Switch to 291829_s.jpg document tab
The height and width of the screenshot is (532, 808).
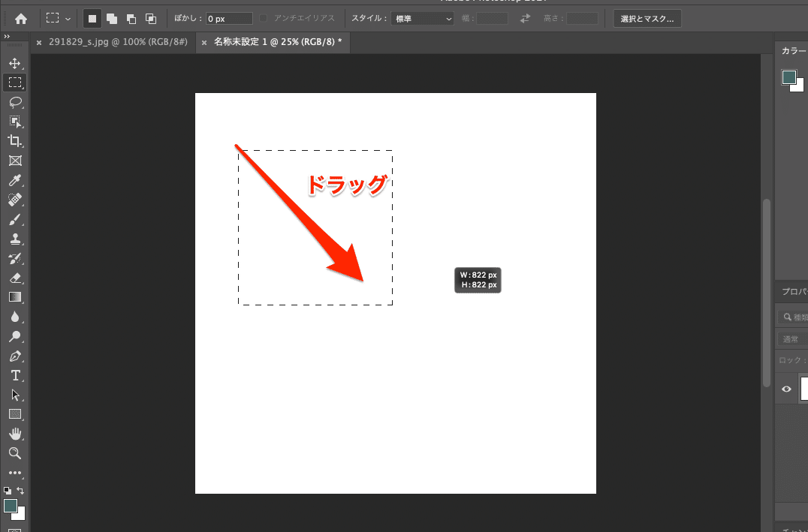coord(118,42)
